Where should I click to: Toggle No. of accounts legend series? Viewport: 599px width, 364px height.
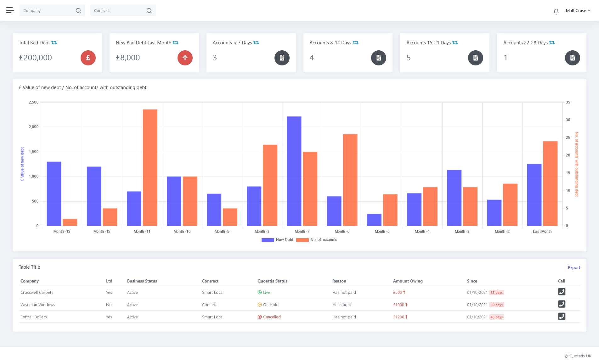click(317, 240)
